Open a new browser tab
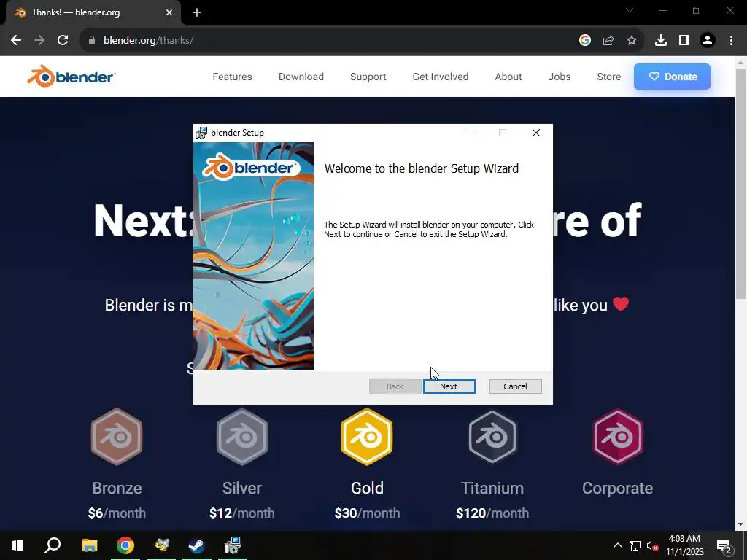 tap(197, 12)
